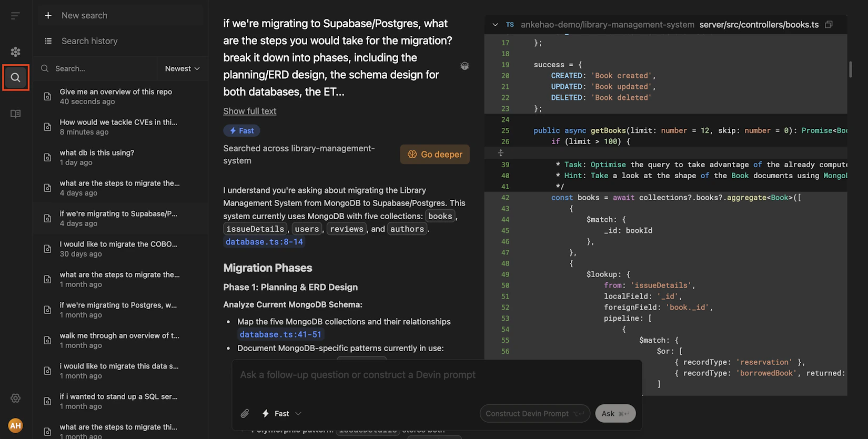This screenshot has height=439, width=868.
Task: Open the Fast mode selector dropdown
Action: [x=282, y=414]
